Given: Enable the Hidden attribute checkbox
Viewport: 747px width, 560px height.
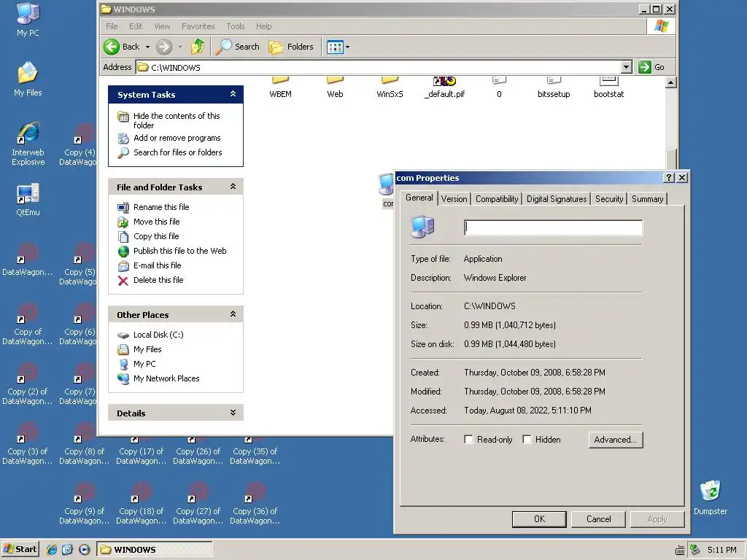Looking at the screenshot, I should point(527,439).
